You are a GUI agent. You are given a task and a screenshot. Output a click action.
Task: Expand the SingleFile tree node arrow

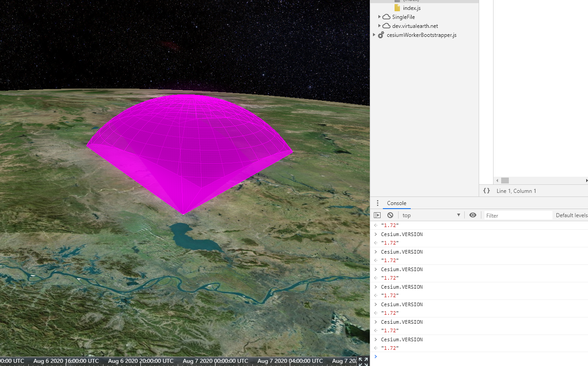point(379,17)
